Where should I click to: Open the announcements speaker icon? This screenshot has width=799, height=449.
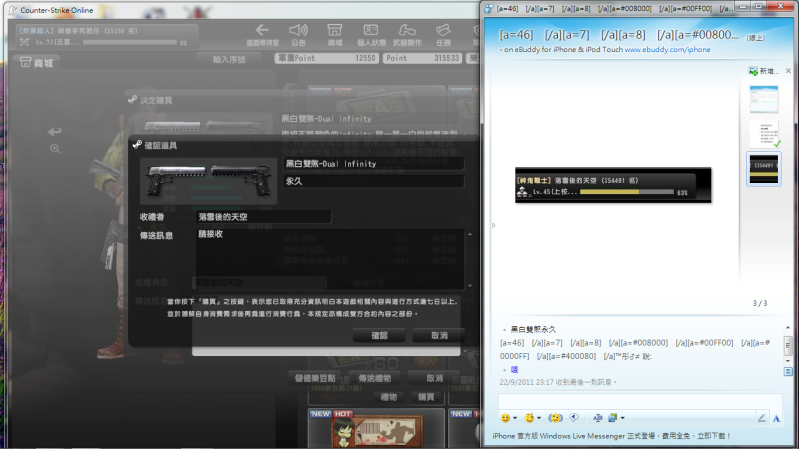coord(298,31)
